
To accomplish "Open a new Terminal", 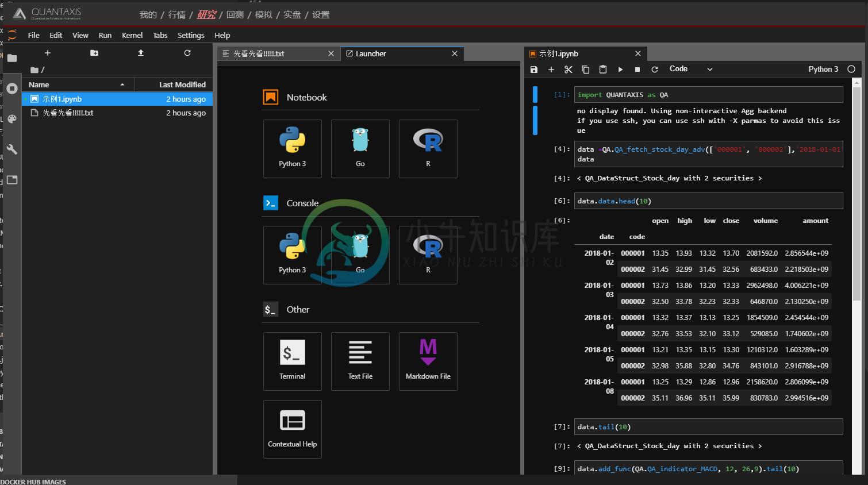I will point(293,361).
